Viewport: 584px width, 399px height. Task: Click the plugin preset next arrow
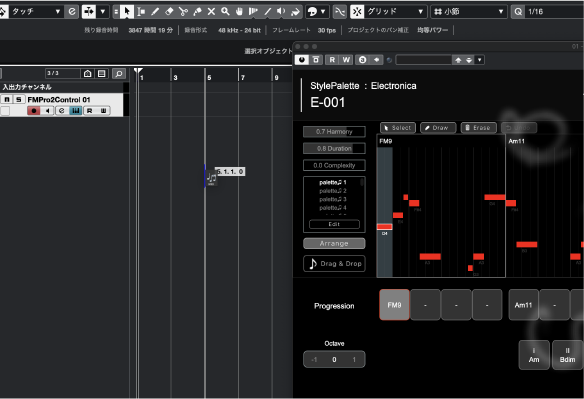click(469, 60)
